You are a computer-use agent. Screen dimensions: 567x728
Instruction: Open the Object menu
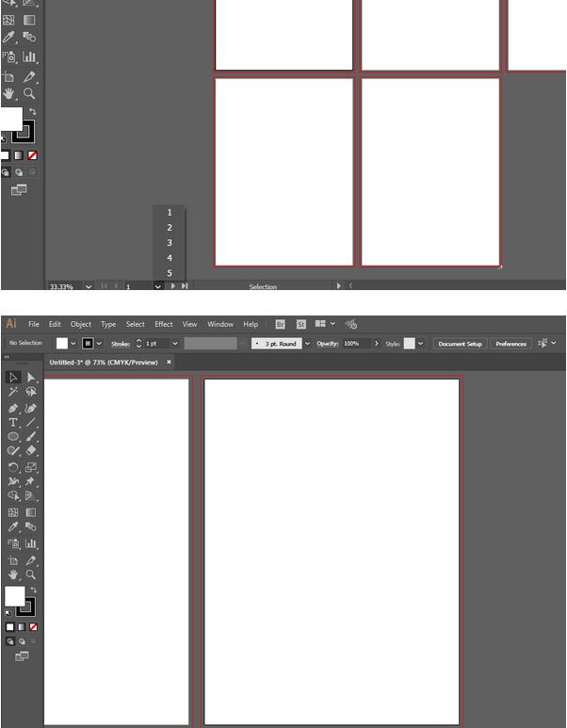coord(81,324)
